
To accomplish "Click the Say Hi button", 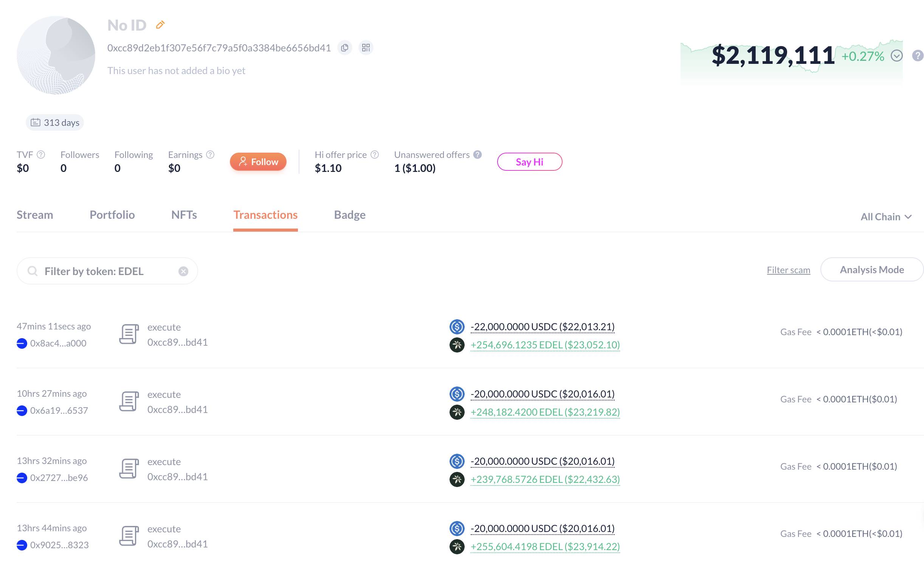I will pyautogui.click(x=529, y=162).
